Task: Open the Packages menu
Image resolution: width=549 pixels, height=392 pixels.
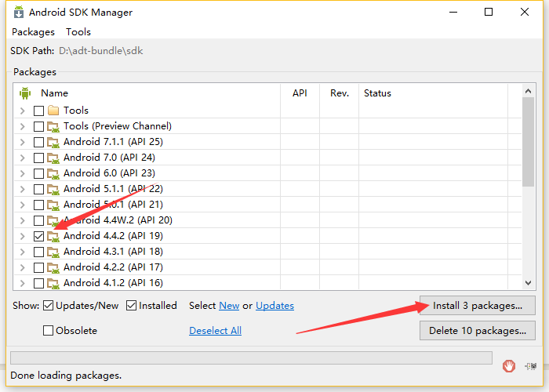Action: pos(33,32)
